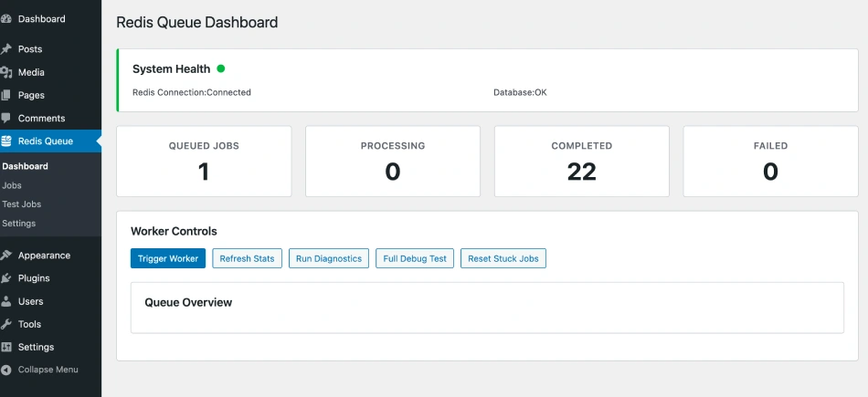Image resolution: width=868 pixels, height=397 pixels.
Task: Open the Tools menu
Action: pos(50,324)
